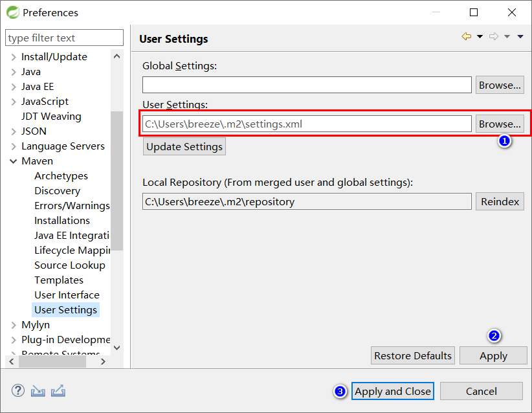Select Discovery under Maven

click(58, 191)
